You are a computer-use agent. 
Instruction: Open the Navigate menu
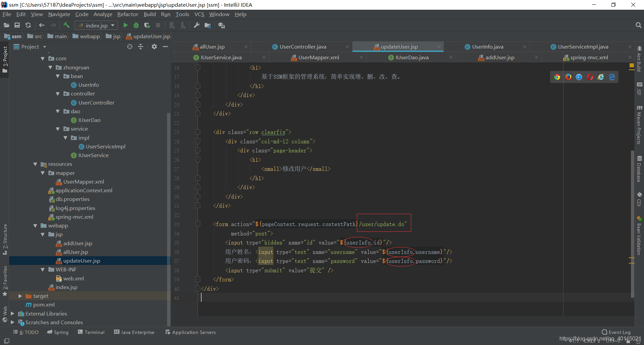59,14
